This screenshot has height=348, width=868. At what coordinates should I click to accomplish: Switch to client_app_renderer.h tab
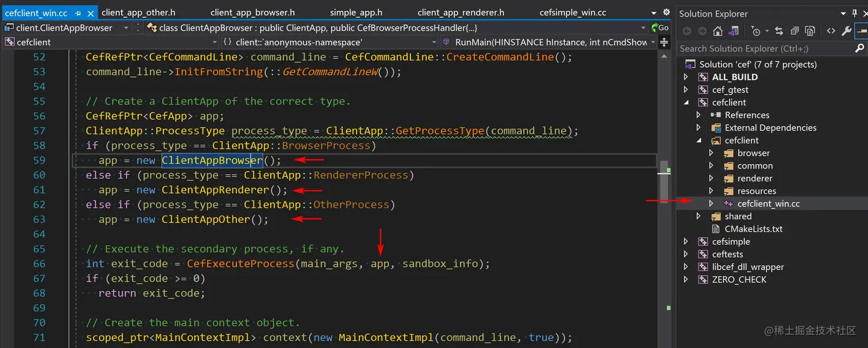(461, 13)
